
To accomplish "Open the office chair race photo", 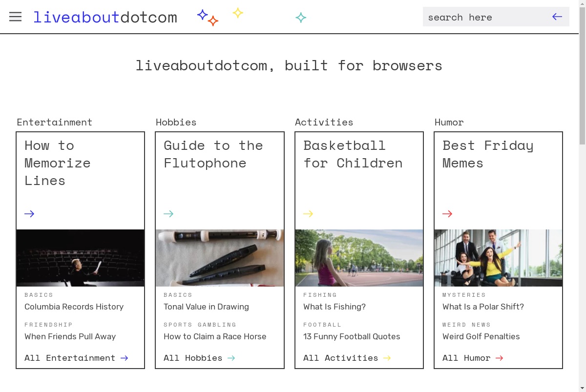I will click(x=499, y=258).
